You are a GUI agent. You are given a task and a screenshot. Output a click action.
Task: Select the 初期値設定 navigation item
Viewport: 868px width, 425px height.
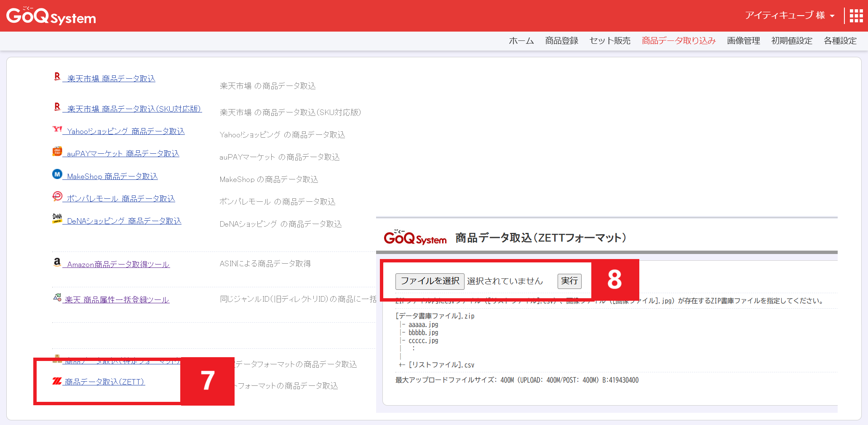(x=792, y=41)
